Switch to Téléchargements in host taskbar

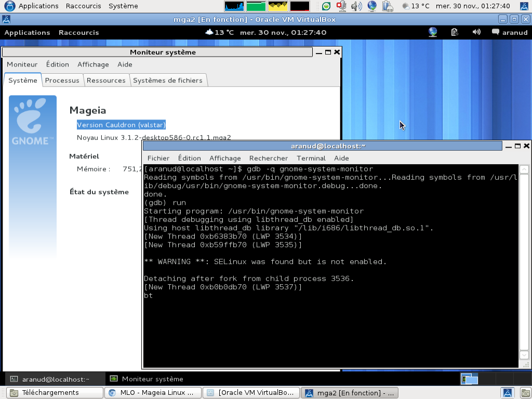pos(55,393)
